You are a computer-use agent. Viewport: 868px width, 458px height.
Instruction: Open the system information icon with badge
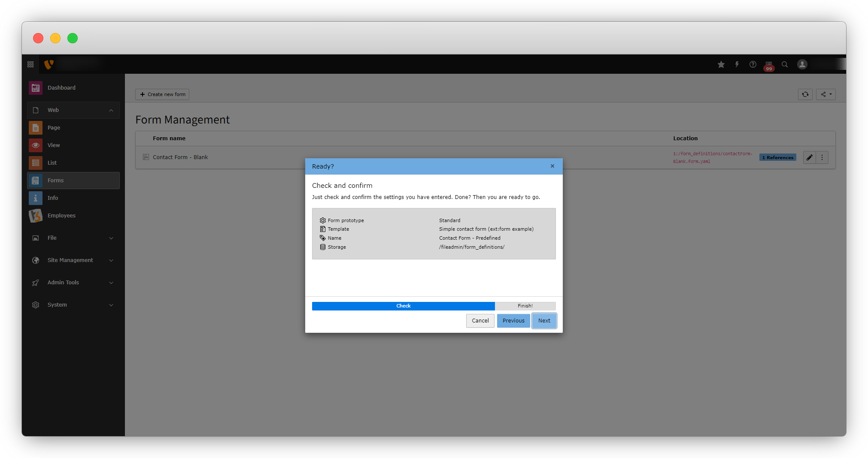(769, 65)
